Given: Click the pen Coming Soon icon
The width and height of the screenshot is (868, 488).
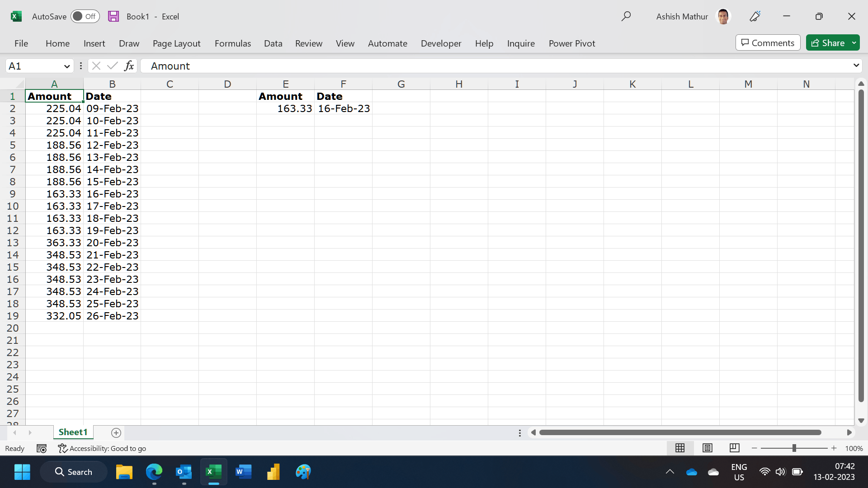Looking at the screenshot, I should coord(755,16).
